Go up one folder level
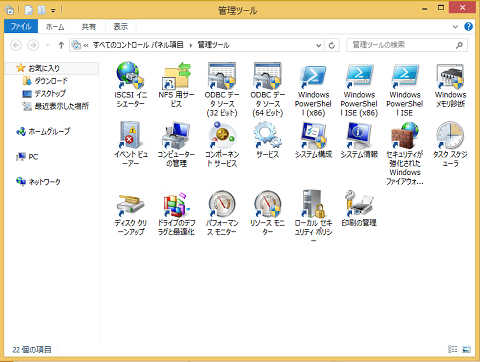 pyautogui.click(x=61, y=45)
